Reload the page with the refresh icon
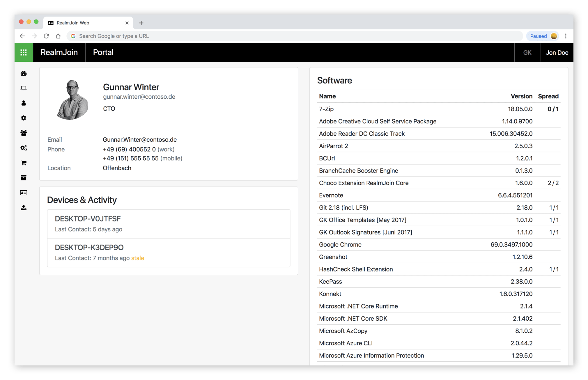The width and height of the screenshot is (588, 380). [x=46, y=36]
